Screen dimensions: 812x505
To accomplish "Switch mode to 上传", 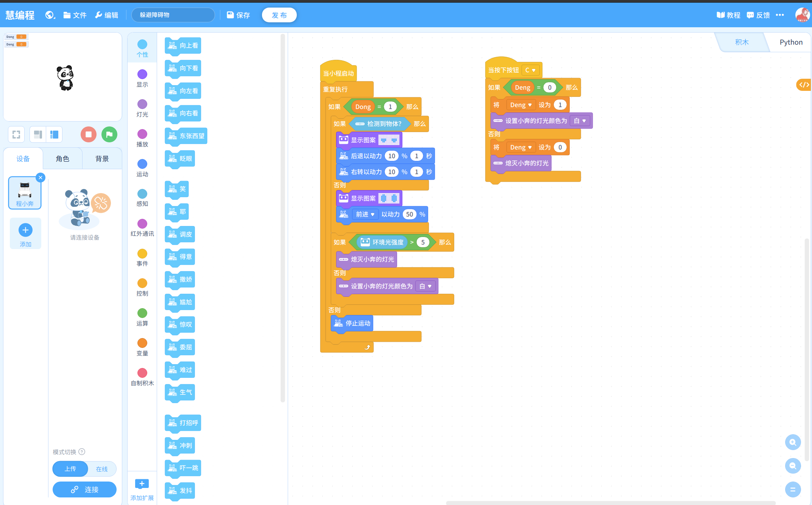I will (70, 469).
